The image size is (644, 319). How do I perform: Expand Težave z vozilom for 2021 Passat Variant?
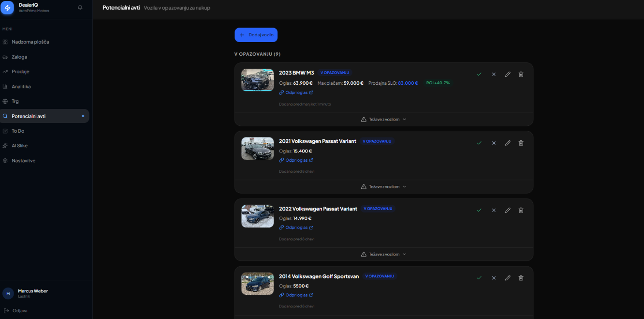tap(383, 186)
